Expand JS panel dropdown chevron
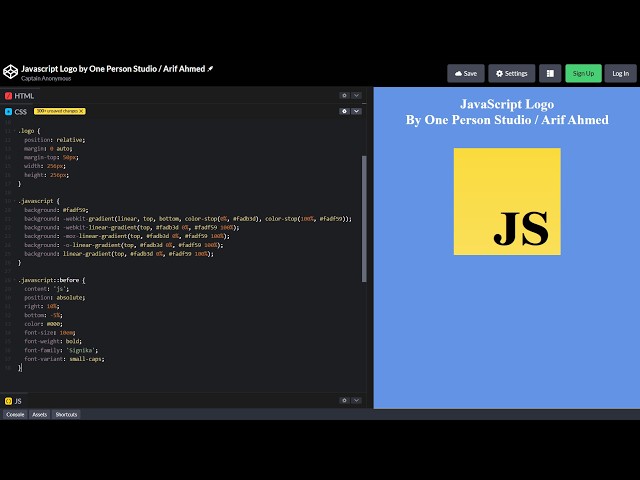The height and width of the screenshot is (480, 640). [x=356, y=400]
